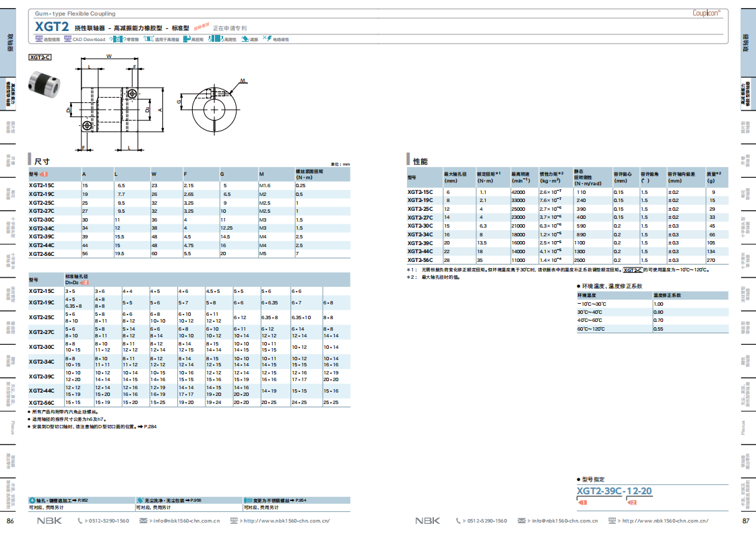Open the info@nbk1560-chn.com.cn link on page 87

click(x=564, y=521)
